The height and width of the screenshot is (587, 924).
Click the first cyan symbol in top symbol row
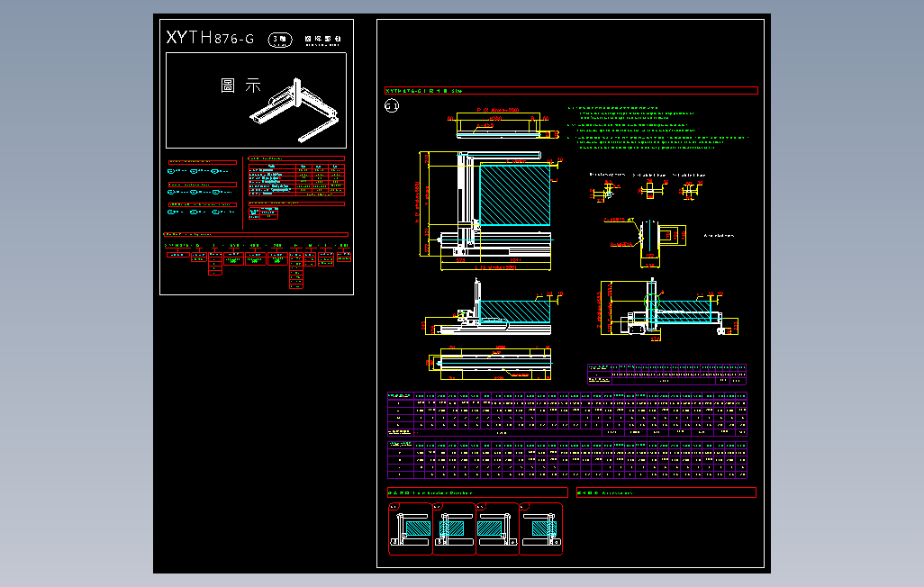tap(171, 171)
